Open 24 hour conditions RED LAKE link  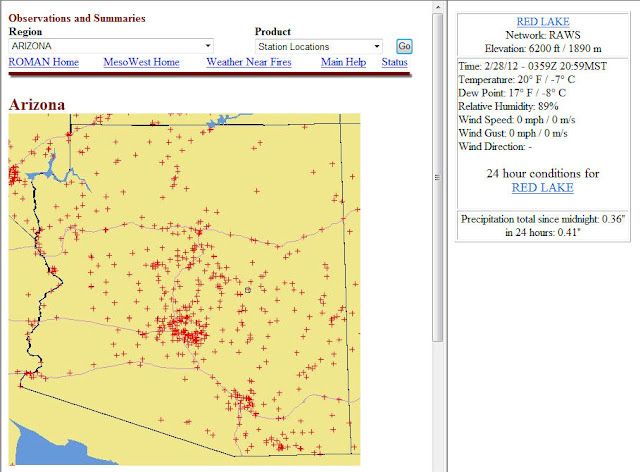[x=543, y=187]
